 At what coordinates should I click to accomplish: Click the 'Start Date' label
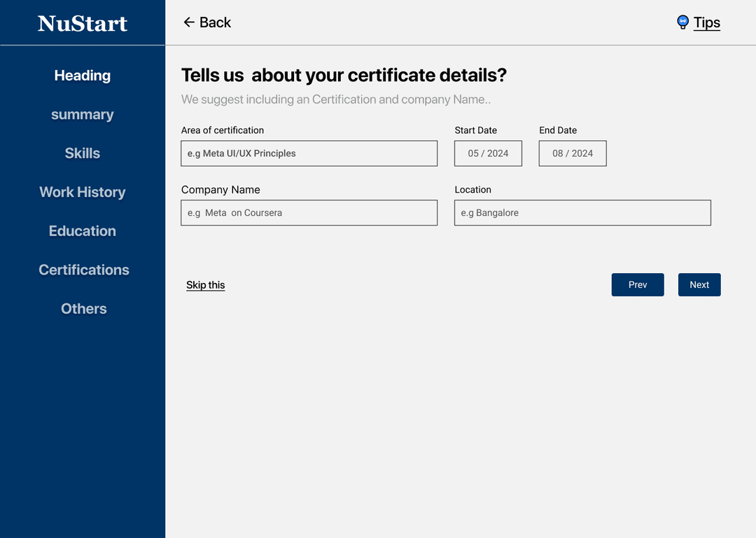(475, 130)
